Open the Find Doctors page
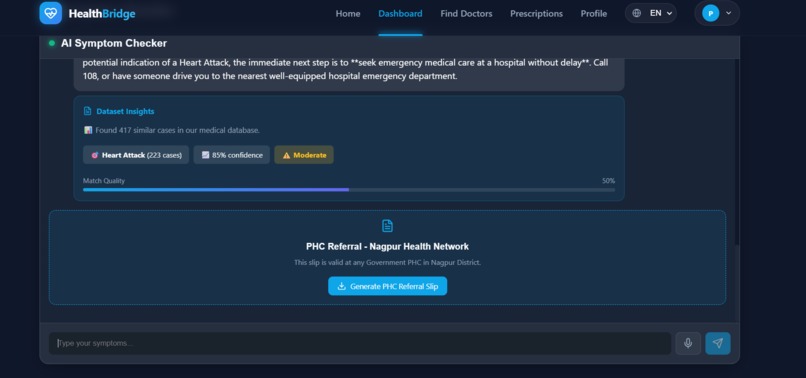Viewport: 806px width, 378px height. tap(466, 14)
